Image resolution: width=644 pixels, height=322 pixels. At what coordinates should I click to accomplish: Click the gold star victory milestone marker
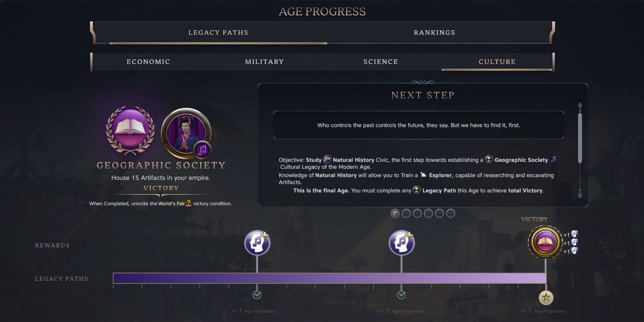pyautogui.click(x=546, y=298)
